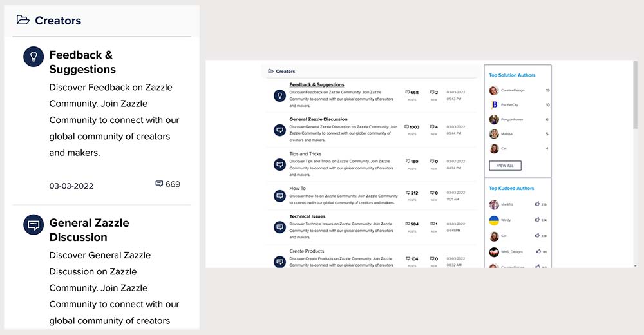Click the thumbs-up kudos icon next to Windy

click(537, 220)
